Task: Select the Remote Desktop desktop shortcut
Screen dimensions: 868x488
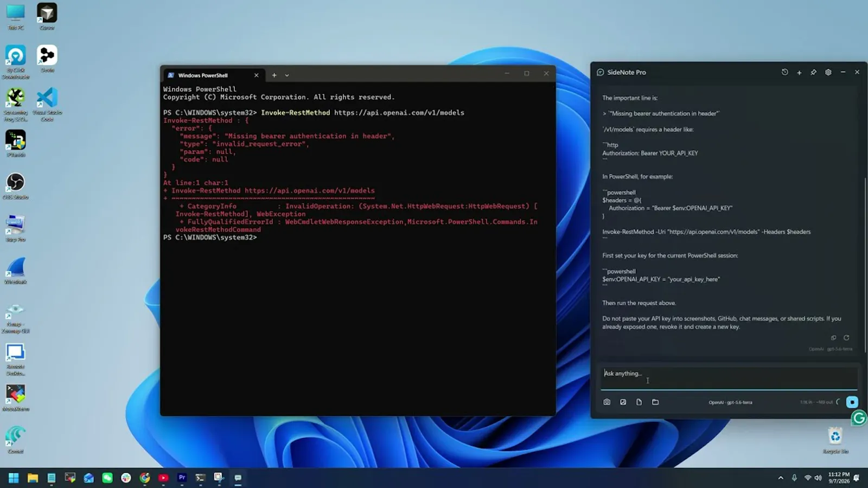Action: coord(16,359)
